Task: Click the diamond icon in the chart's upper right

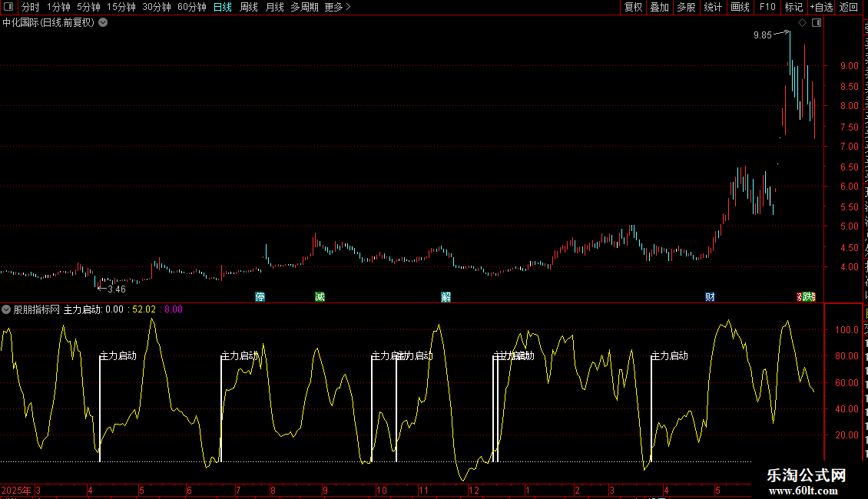Action: point(802,23)
